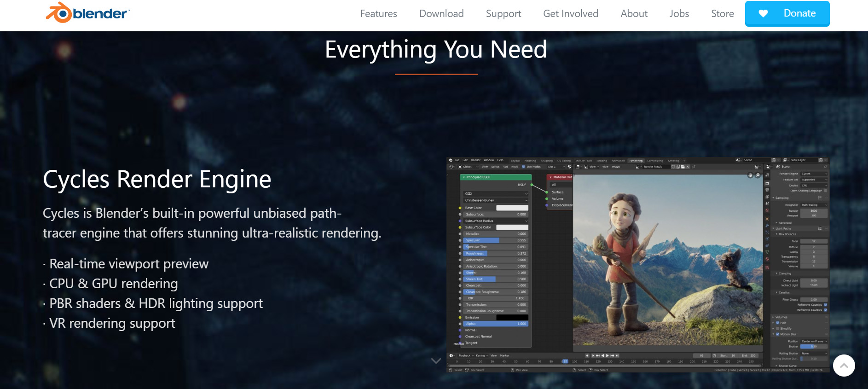868x389 pixels.
Task: Click the frame 92 marker on the timeline
Action: pos(565,361)
